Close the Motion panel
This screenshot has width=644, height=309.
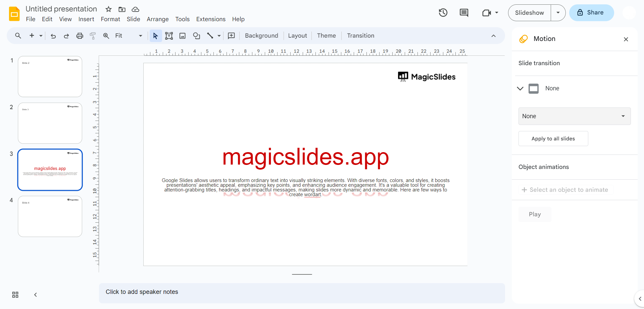click(x=626, y=39)
